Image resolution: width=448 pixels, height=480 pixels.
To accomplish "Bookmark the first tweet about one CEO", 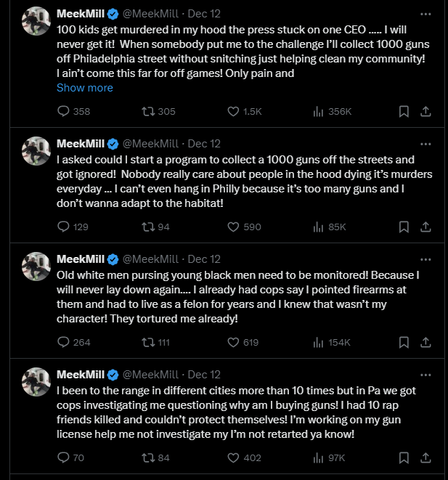I will click(404, 112).
